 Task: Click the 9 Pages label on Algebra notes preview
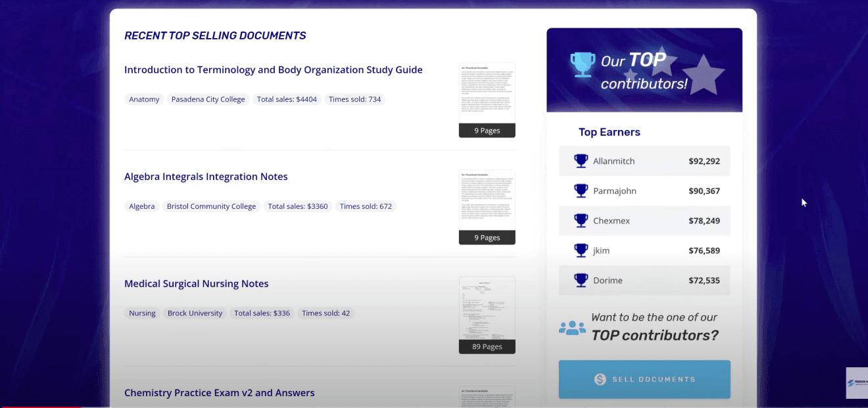click(487, 237)
